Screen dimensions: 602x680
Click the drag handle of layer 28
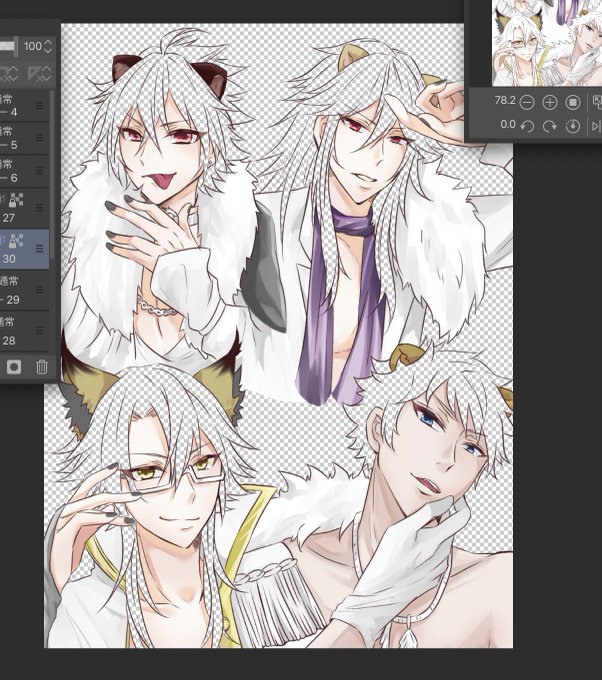click(39, 330)
